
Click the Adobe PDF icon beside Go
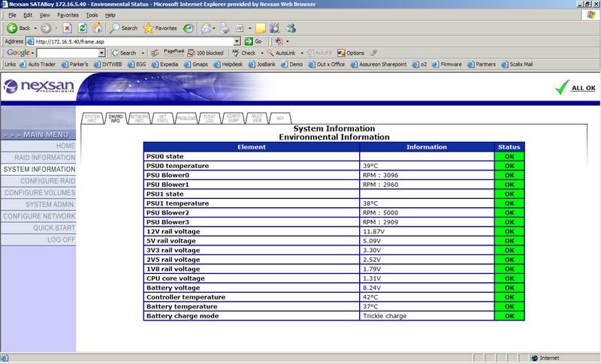279,41
